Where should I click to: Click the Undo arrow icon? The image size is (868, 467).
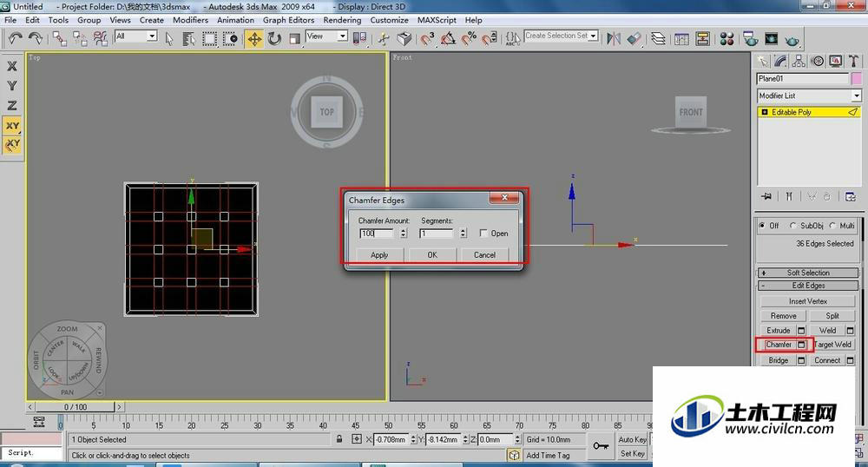coord(15,38)
